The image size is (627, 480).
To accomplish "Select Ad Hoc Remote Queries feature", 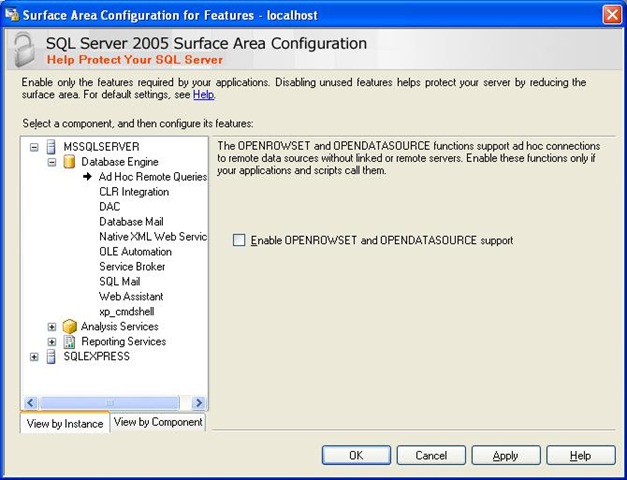I will pyautogui.click(x=153, y=177).
